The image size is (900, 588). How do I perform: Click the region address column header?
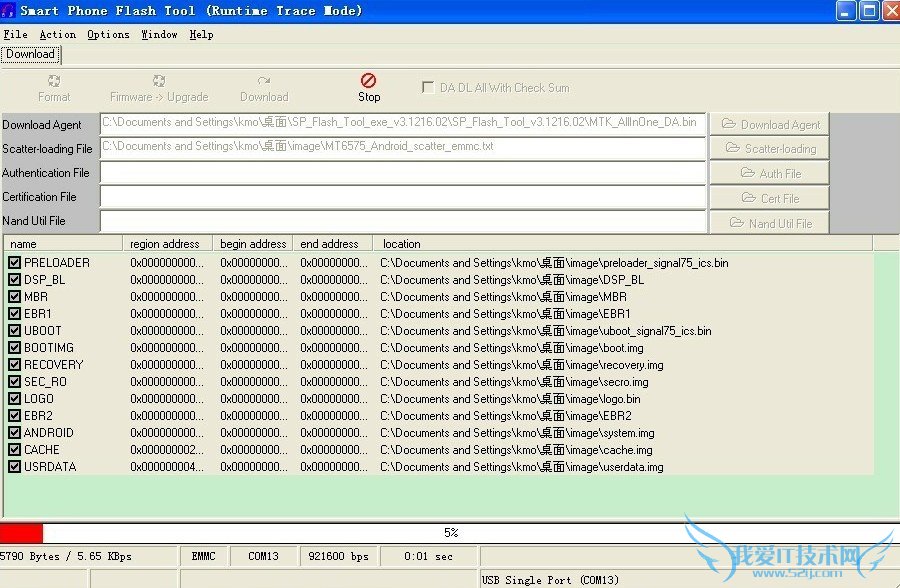tap(165, 244)
